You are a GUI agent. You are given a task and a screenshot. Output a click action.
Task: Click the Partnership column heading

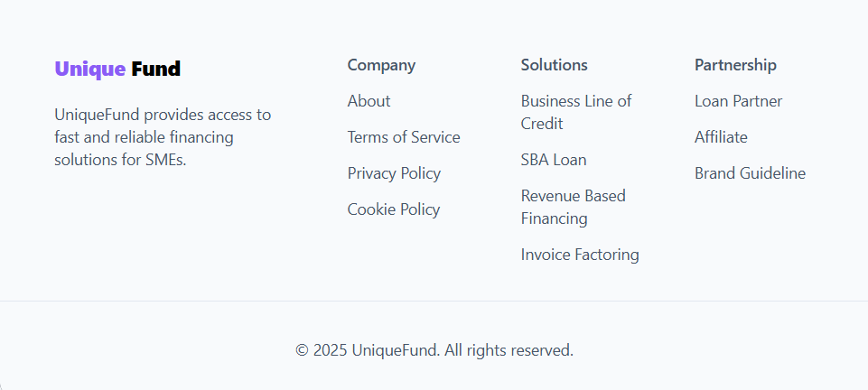click(x=735, y=65)
